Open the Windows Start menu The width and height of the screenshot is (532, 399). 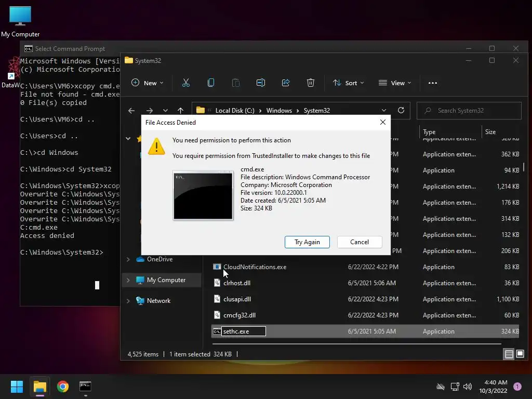[x=17, y=387]
